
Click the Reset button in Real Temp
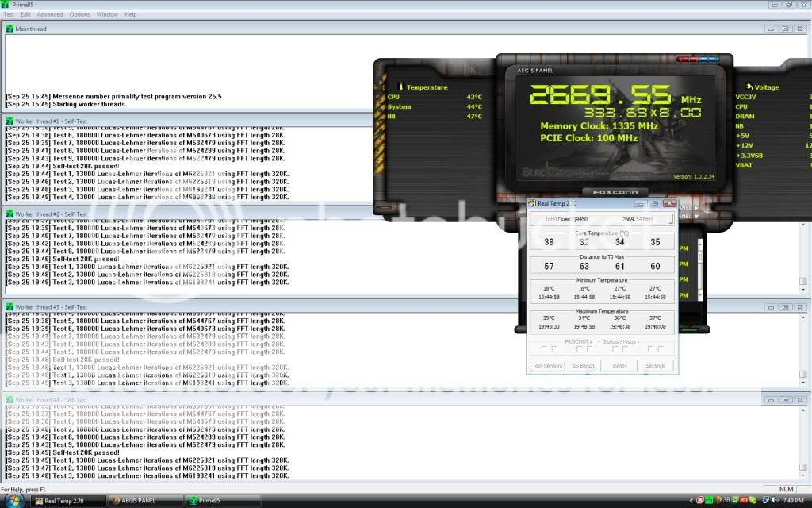pyautogui.click(x=619, y=365)
